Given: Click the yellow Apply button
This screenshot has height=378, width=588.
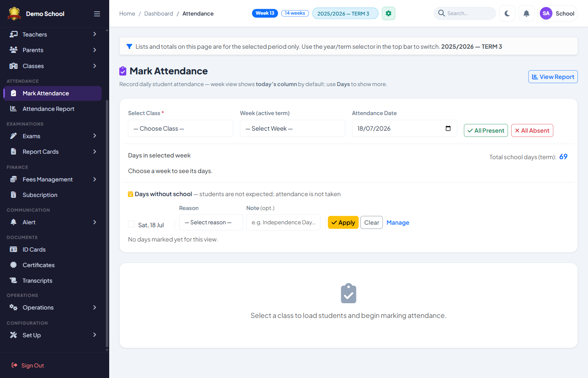Looking at the screenshot, I should (343, 223).
